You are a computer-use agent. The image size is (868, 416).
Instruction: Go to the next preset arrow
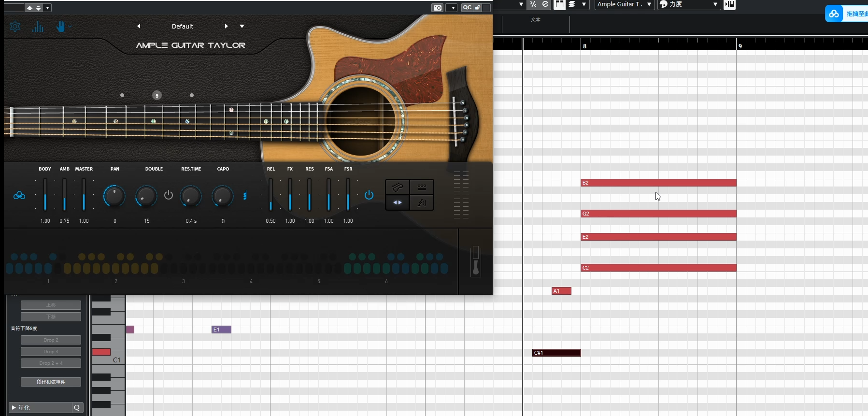226,26
